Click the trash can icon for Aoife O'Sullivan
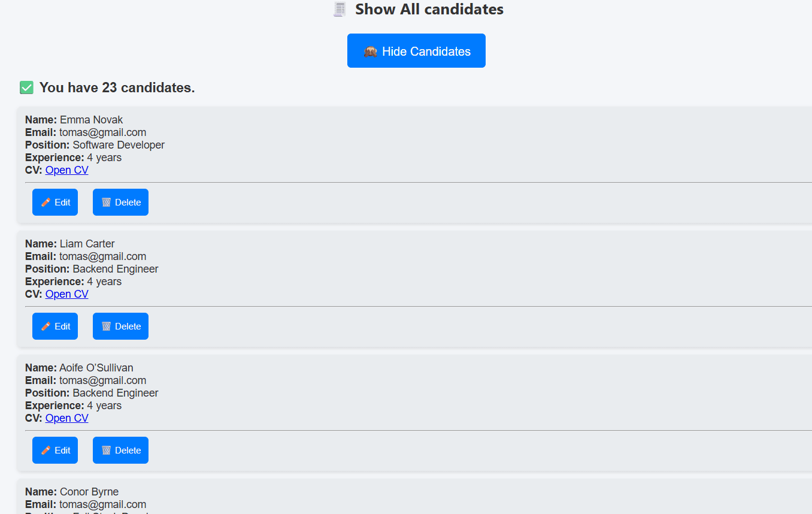 pyautogui.click(x=106, y=450)
